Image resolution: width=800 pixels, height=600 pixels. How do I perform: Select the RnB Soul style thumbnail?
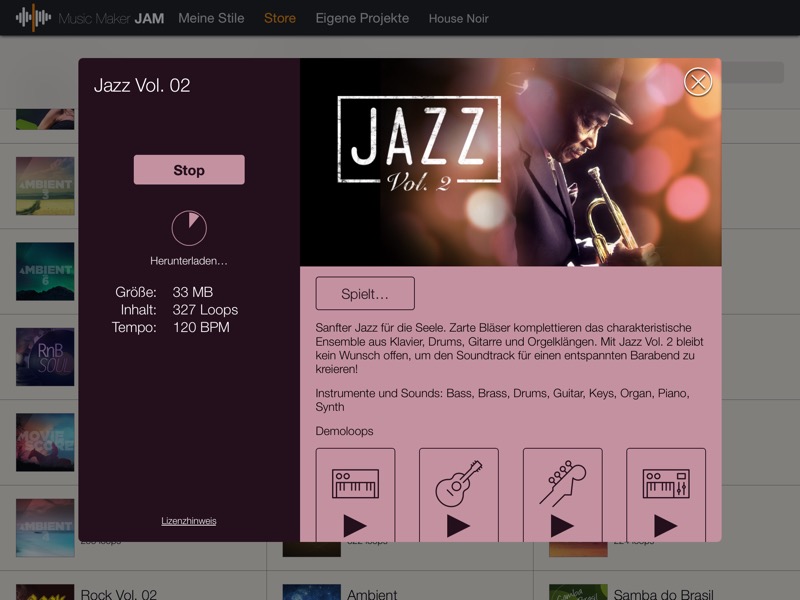pos(45,357)
